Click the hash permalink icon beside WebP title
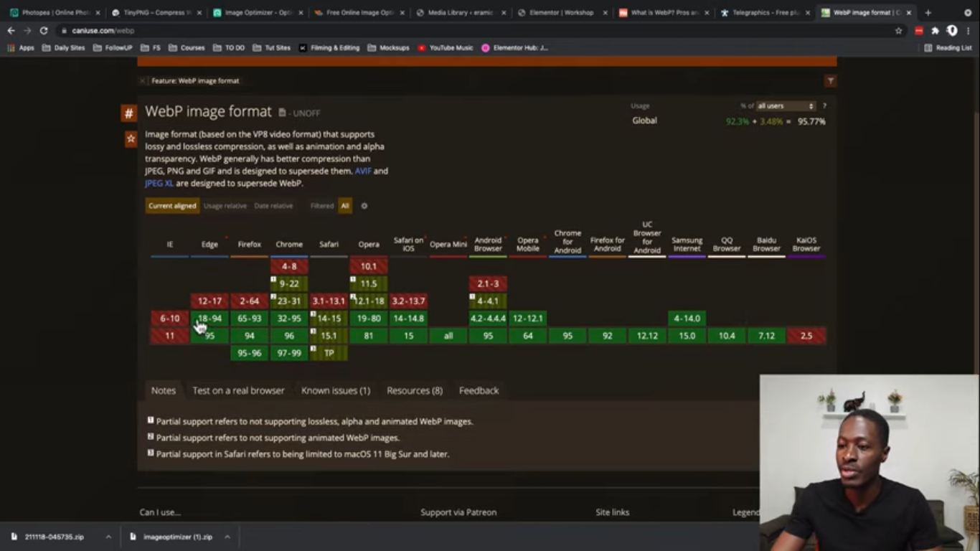 pos(128,113)
